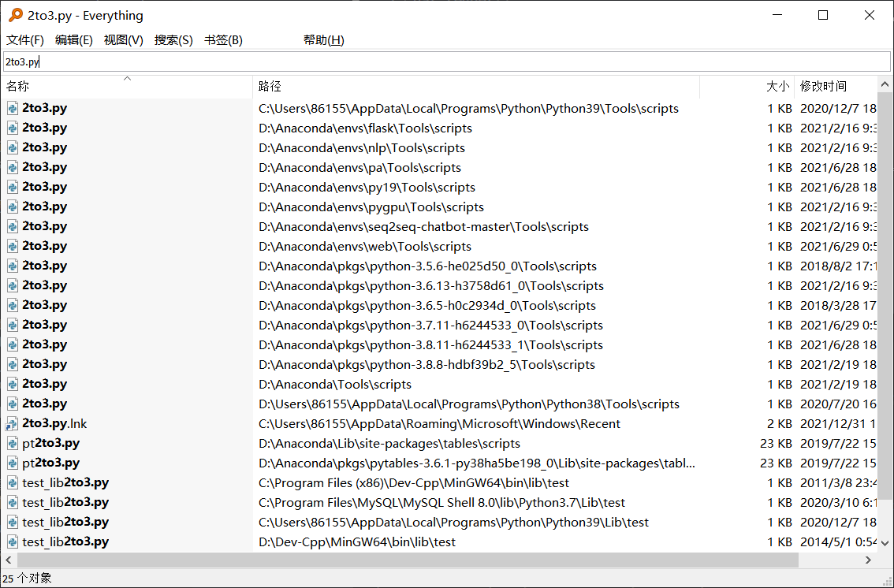Image resolution: width=894 pixels, height=588 pixels.
Task: Open the 视图(V) menu
Action: click(123, 40)
